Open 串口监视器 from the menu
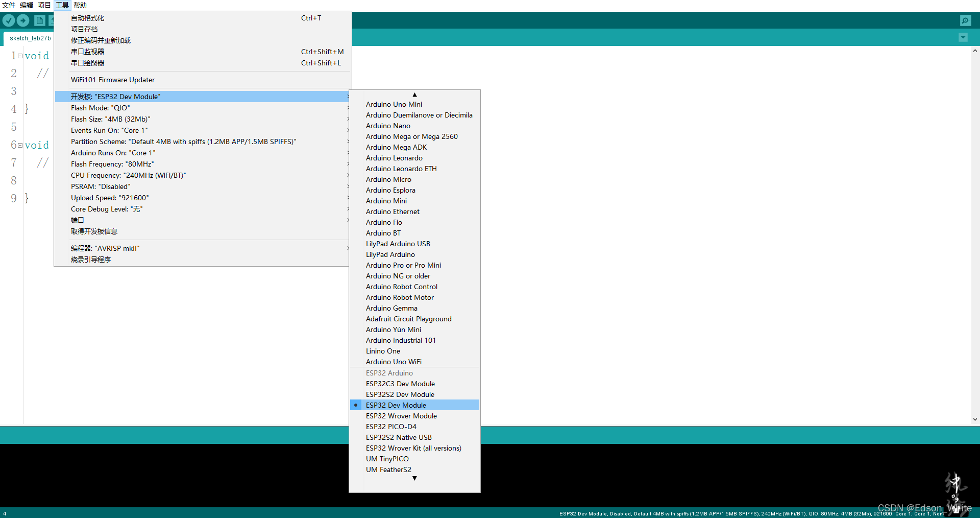Image resolution: width=980 pixels, height=518 pixels. (203, 52)
